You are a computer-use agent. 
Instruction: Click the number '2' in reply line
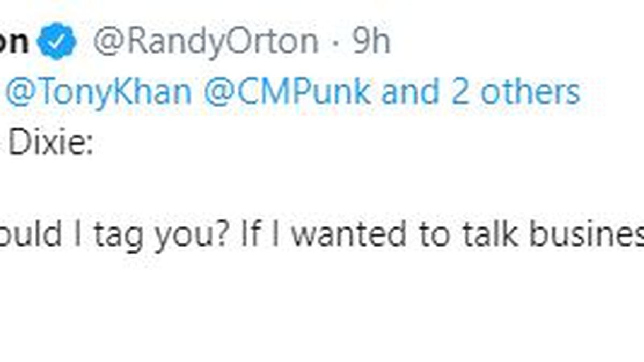(459, 92)
